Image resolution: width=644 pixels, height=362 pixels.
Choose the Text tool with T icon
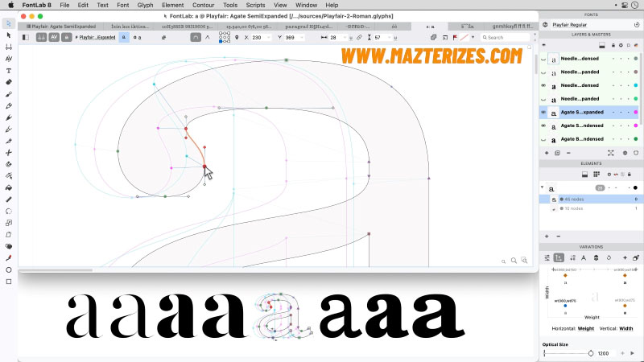click(9, 71)
